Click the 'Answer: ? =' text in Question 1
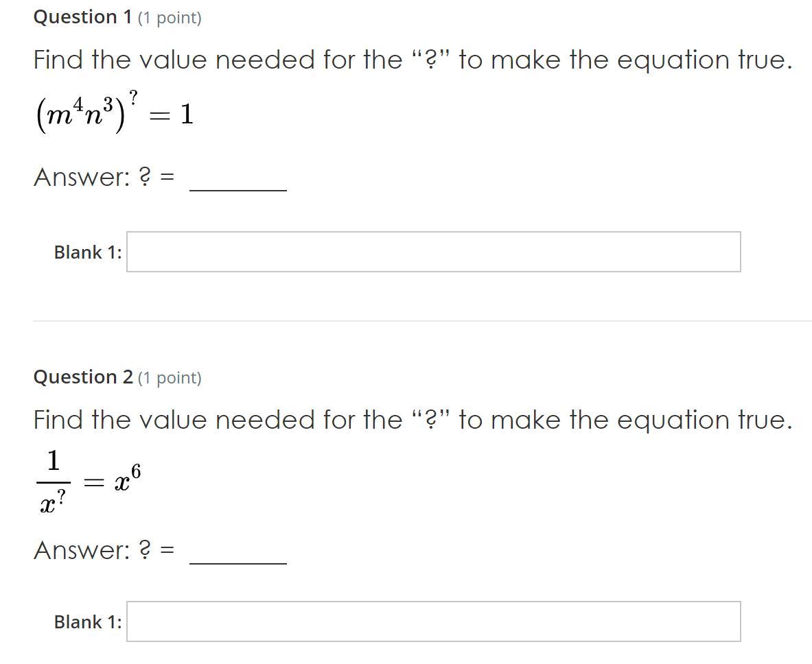This screenshot has height=664, width=812. point(104,178)
